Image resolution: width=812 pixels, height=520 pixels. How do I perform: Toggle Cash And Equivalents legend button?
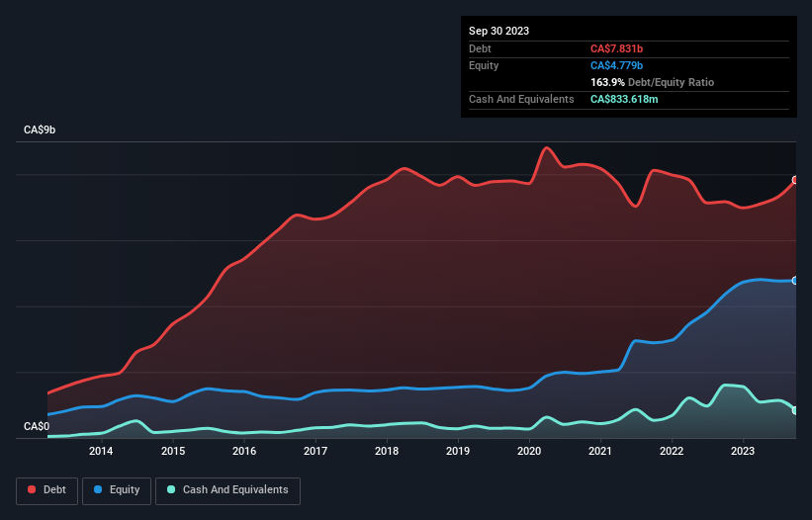coord(227,490)
